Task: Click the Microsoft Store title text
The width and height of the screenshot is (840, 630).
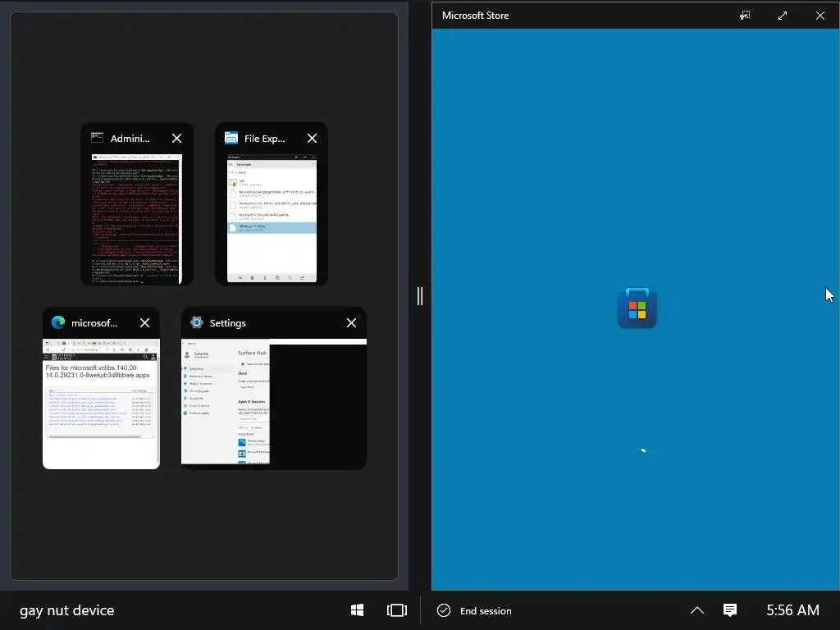Action: tap(475, 16)
